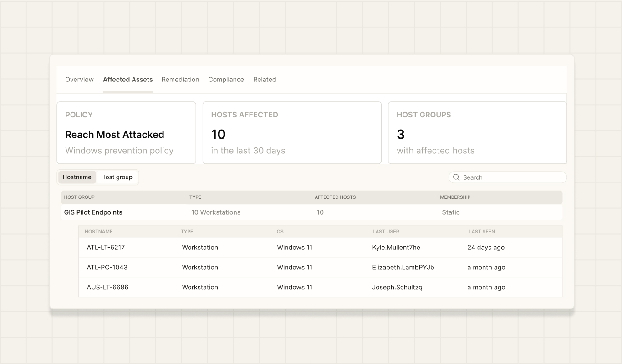
Task: Open the Host Groups summary card
Action: 477,133
